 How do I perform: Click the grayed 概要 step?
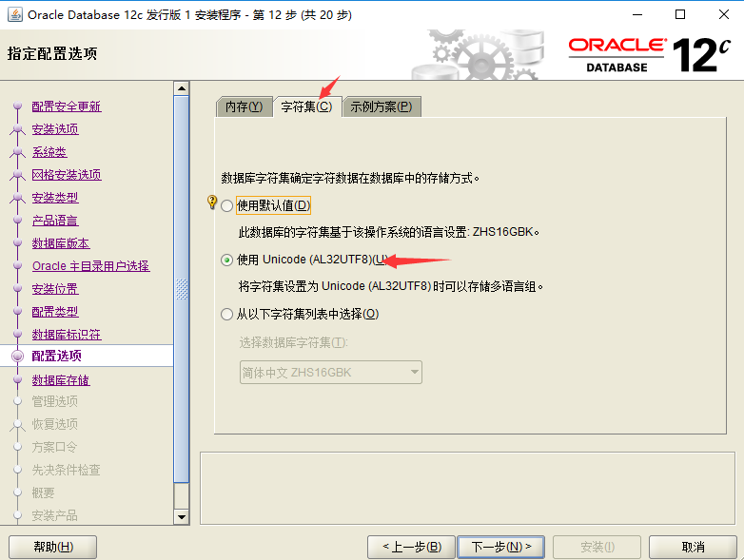pyautogui.click(x=43, y=492)
